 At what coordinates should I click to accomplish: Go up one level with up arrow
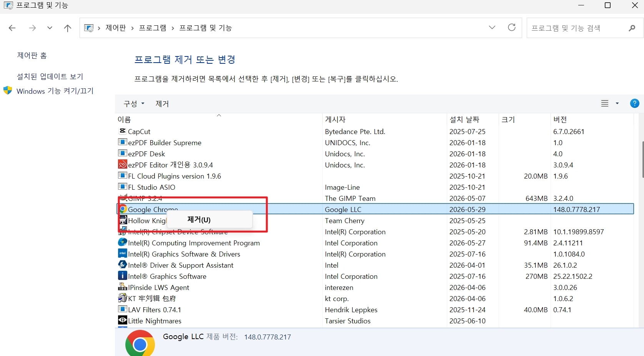pos(68,28)
